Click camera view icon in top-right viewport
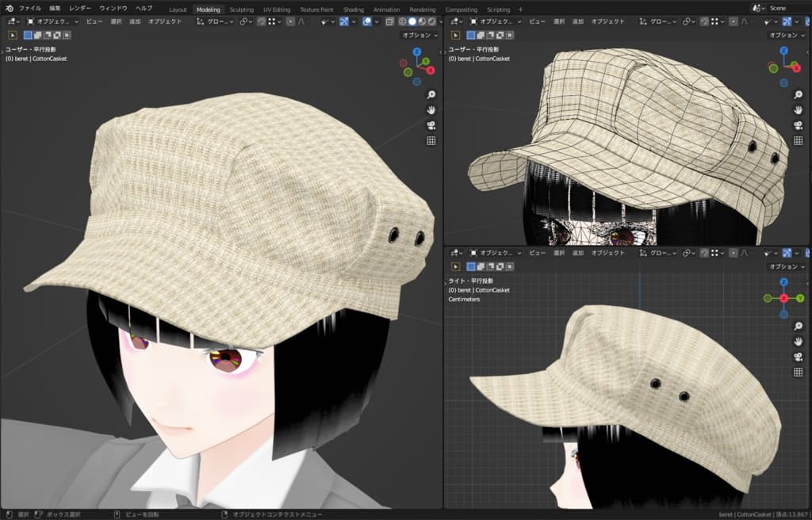This screenshot has width=812, height=520. (798, 126)
